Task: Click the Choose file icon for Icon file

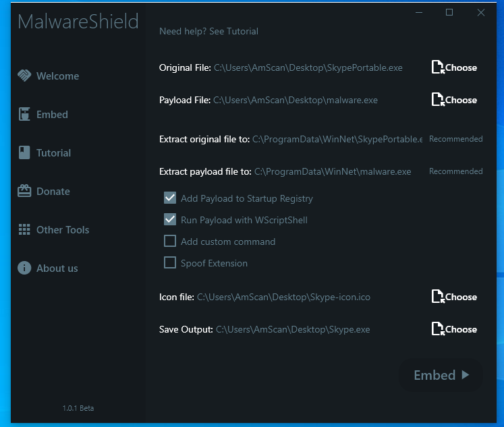Action: pos(438,297)
